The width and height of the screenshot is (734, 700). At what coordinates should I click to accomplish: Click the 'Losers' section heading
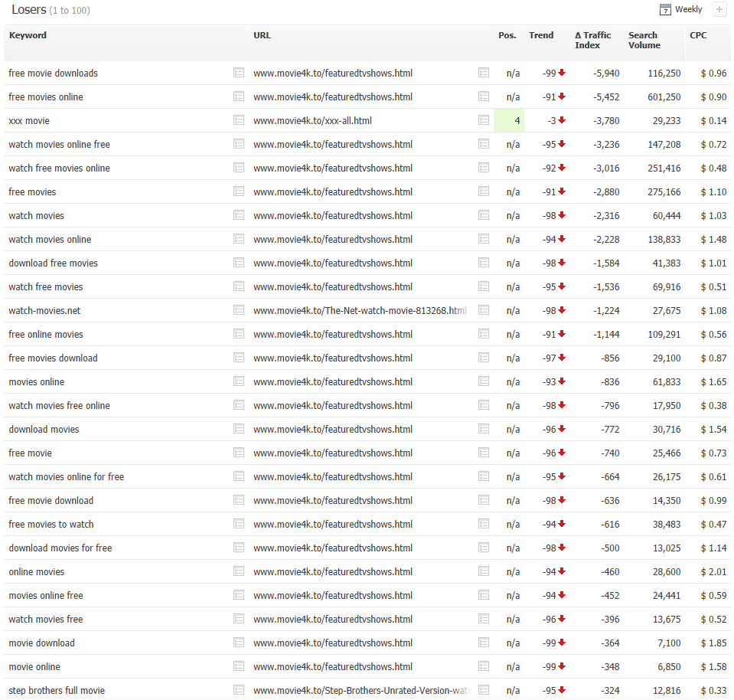(x=29, y=9)
